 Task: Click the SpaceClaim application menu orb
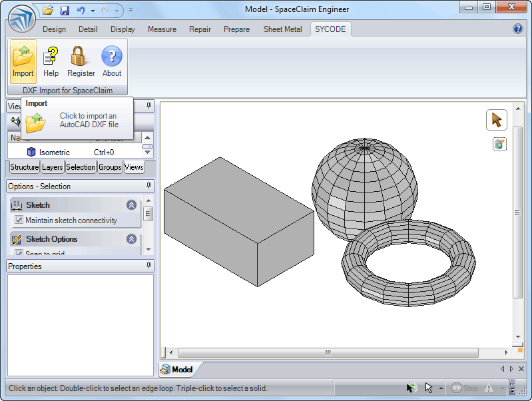[x=22, y=19]
